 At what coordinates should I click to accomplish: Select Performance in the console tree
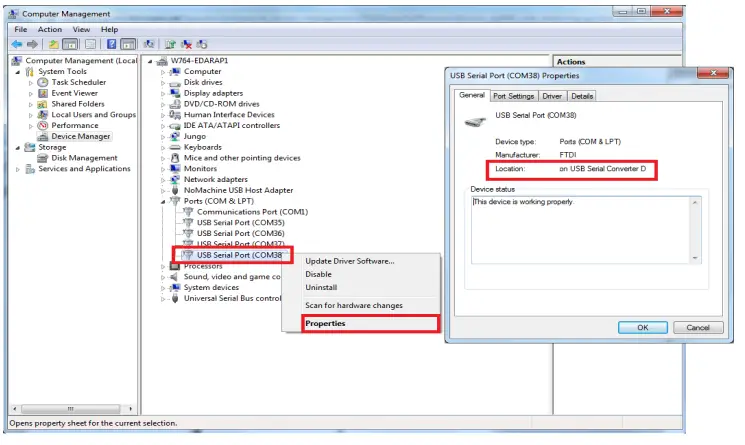coord(75,125)
